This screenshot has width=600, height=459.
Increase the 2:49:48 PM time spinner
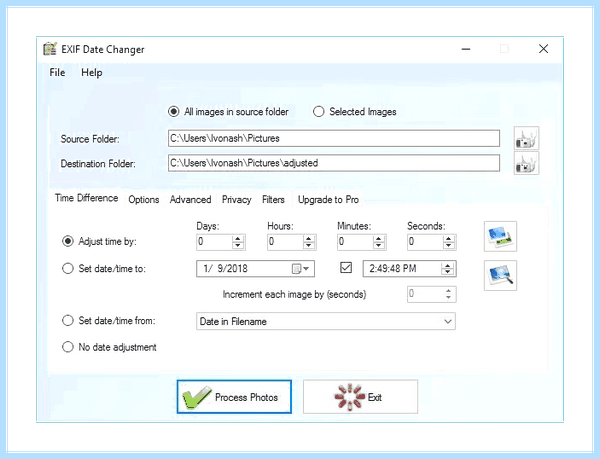(447, 265)
